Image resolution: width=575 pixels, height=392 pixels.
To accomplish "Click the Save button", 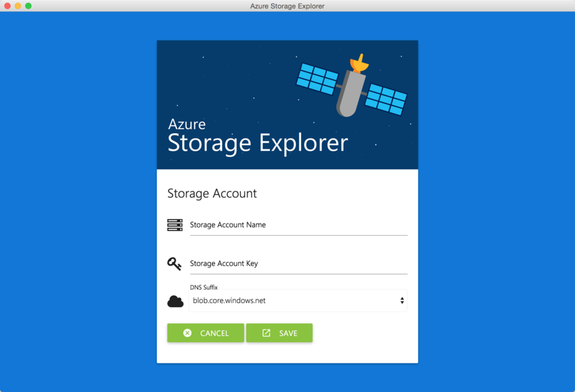I will pos(280,333).
